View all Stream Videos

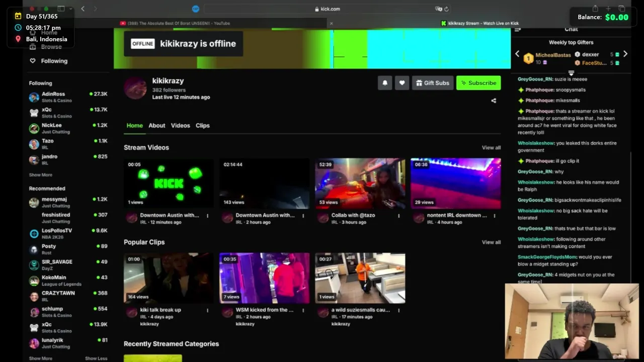491,148
